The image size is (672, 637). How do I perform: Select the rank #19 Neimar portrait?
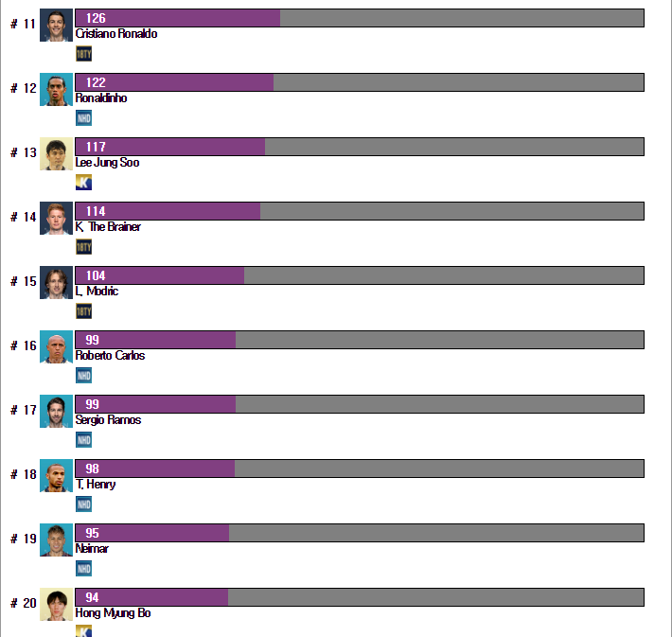[56, 540]
